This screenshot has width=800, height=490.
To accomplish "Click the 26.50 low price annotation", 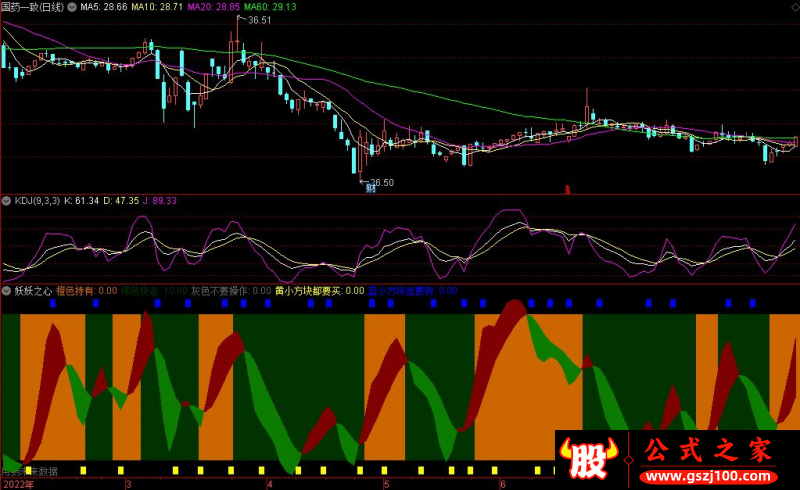I will coord(382,183).
